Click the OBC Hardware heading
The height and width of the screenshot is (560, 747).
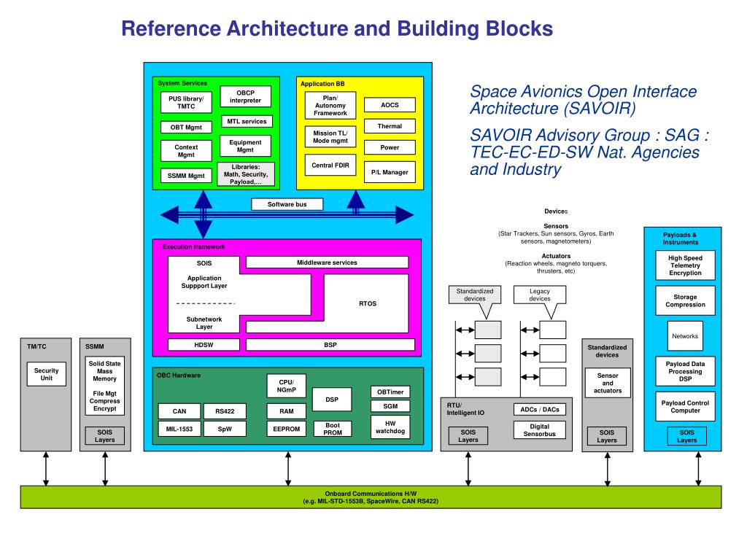(179, 376)
